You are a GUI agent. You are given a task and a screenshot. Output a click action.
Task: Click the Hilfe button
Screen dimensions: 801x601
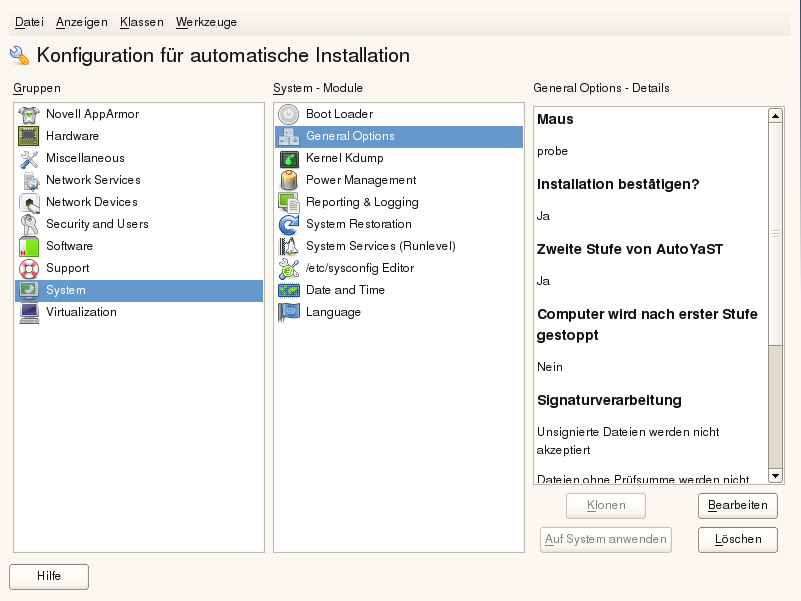(49, 576)
